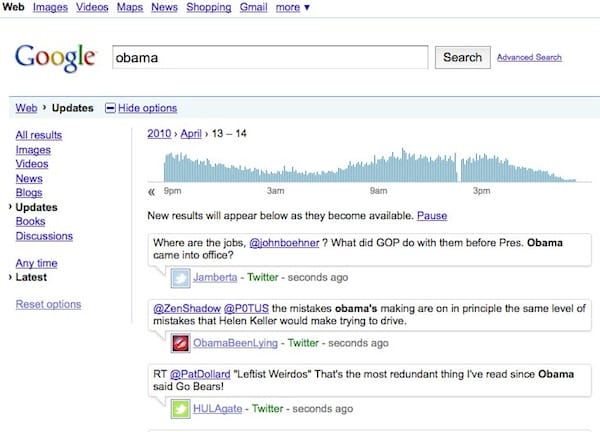Click the 9am point on the timeline chart
Image resolution: width=600 pixels, height=432 pixels.
click(x=378, y=189)
